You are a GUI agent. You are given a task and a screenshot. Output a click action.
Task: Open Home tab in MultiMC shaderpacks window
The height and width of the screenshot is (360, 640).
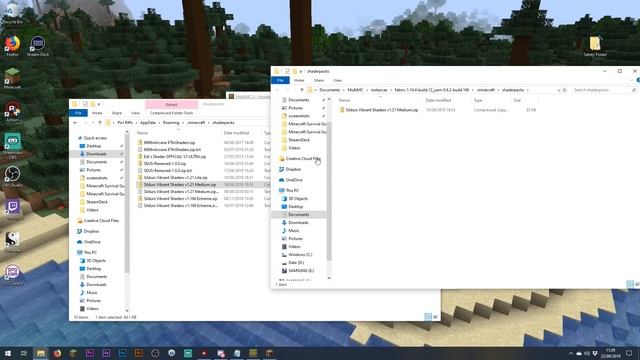[x=299, y=80]
